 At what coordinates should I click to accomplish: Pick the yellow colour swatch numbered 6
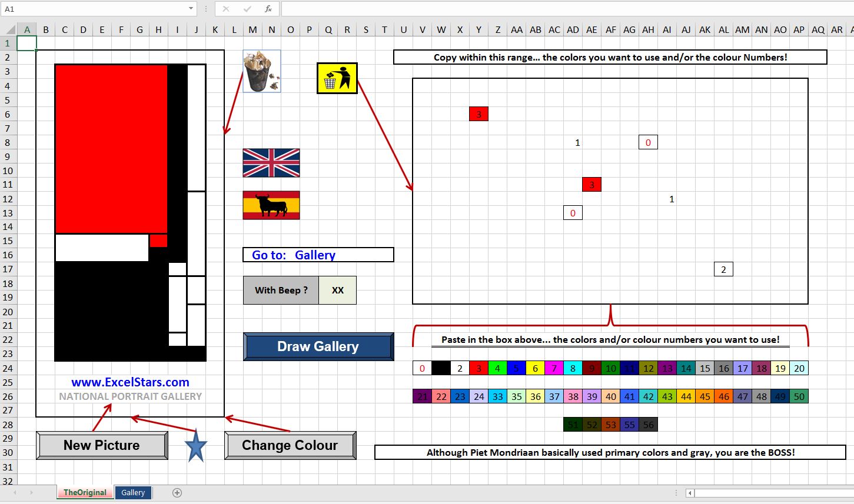(535, 368)
